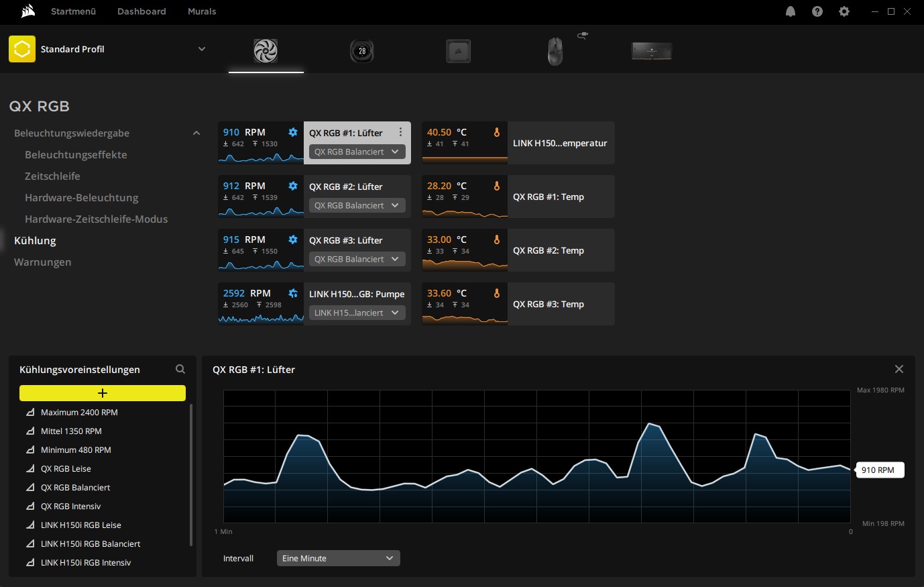Open the Murals tab
Screen dimensions: 924x587
pos(202,11)
